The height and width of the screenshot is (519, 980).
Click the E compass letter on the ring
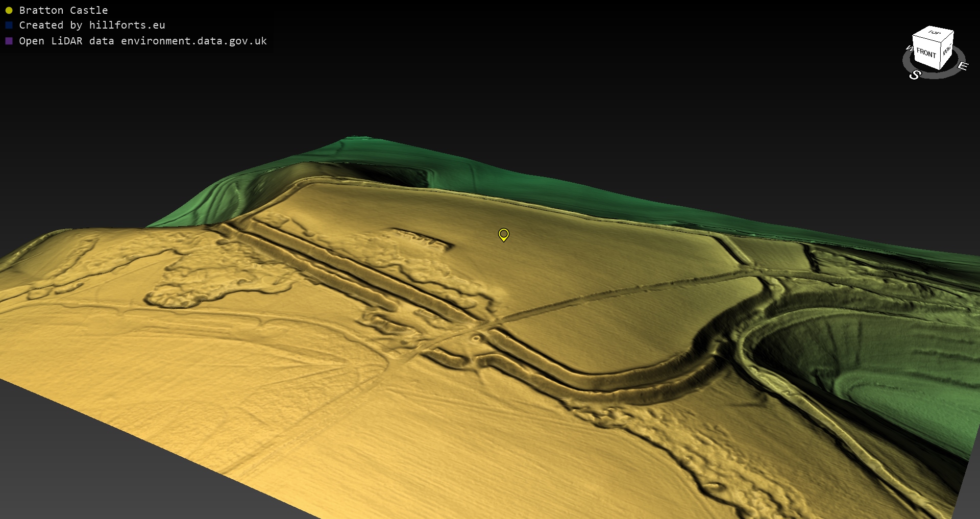[x=963, y=66]
